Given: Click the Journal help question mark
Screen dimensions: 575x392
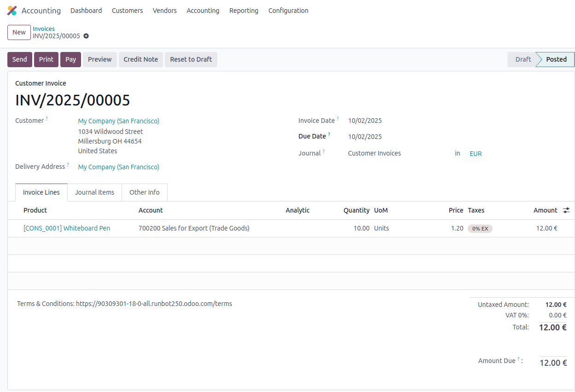Looking at the screenshot, I should (323, 151).
